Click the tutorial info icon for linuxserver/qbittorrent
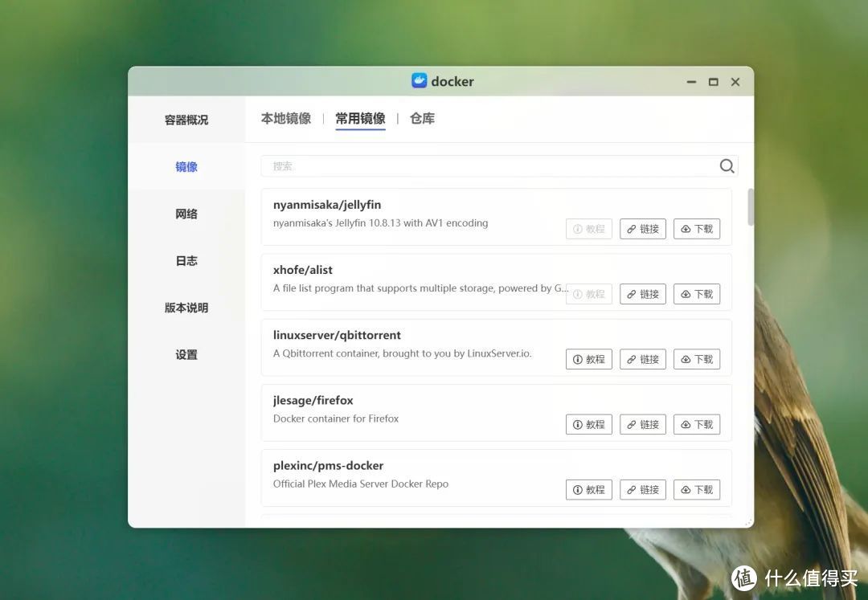The image size is (868, 600). [577, 359]
